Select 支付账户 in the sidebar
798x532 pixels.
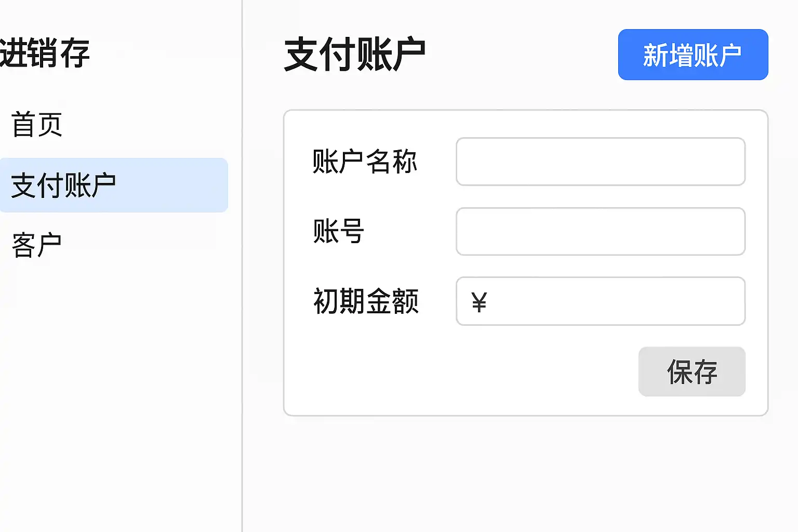[63, 185]
